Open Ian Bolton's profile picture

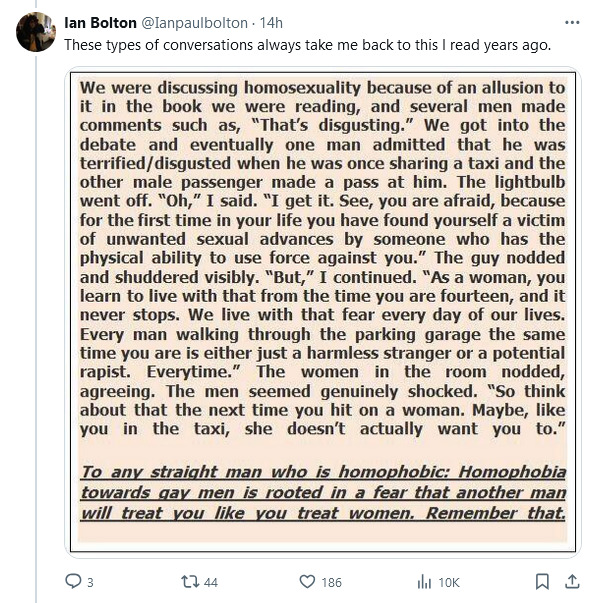[36, 32]
